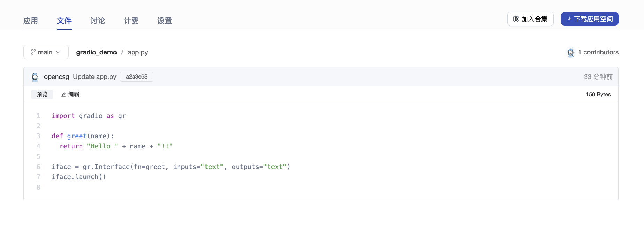Go to the 设置 tab
This screenshot has height=227, width=644.
point(165,21)
